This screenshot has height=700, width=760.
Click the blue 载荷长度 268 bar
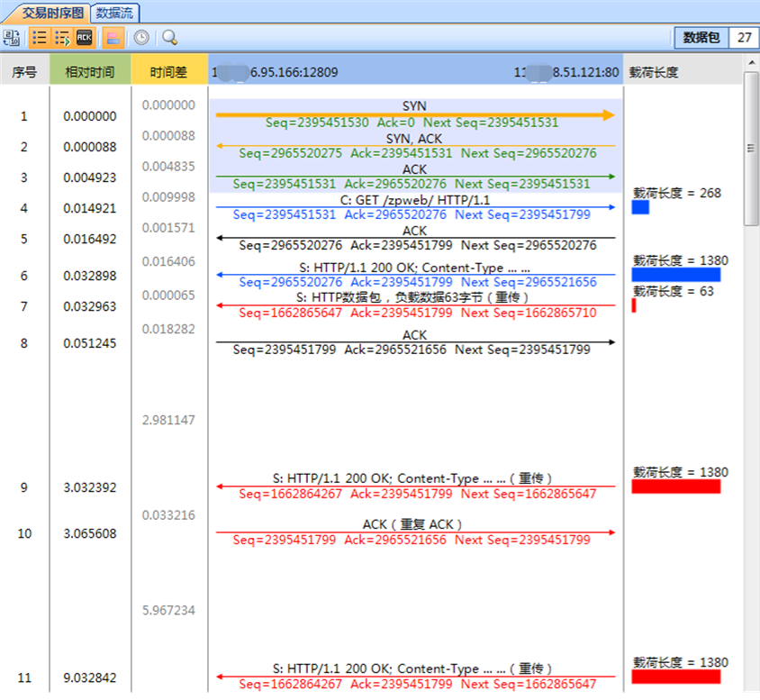(641, 209)
